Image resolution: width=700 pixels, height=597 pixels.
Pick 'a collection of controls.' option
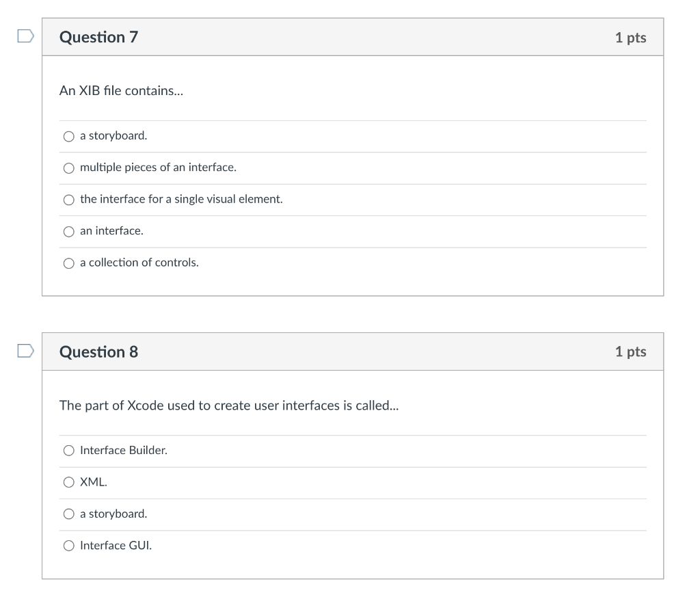coord(68,263)
